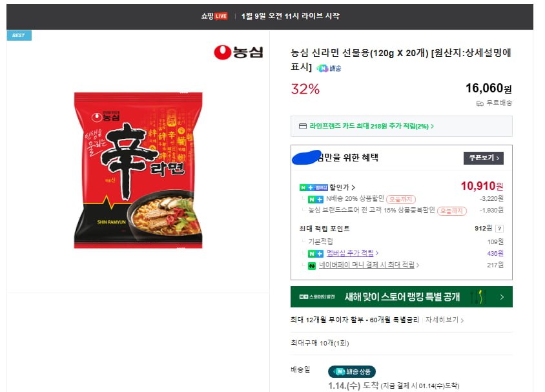The width and height of the screenshot is (545, 392).
Task: Click the BEST badge above product image
Action: click(19, 35)
